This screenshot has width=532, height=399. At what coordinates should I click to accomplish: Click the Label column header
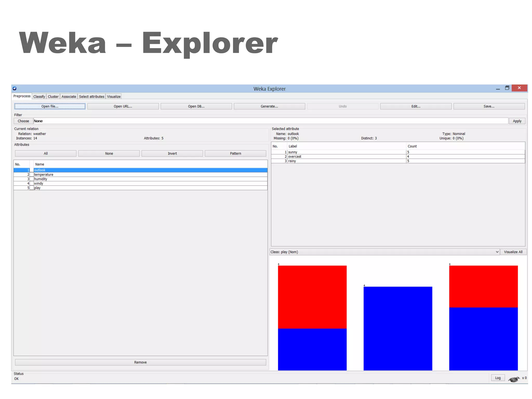(x=347, y=146)
